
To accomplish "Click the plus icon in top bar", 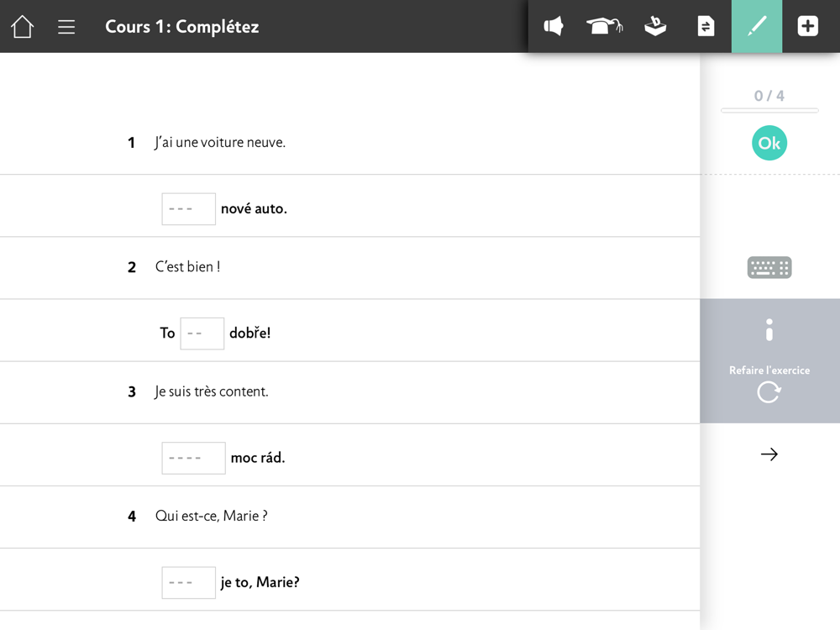I will [807, 27].
